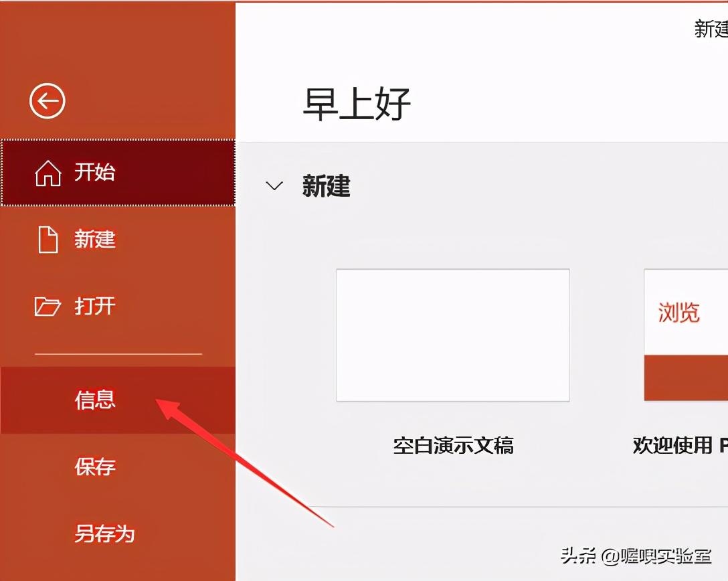Click the blank page icon beside 新建
Screen dimensions: 728x581
tap(48, 240)
